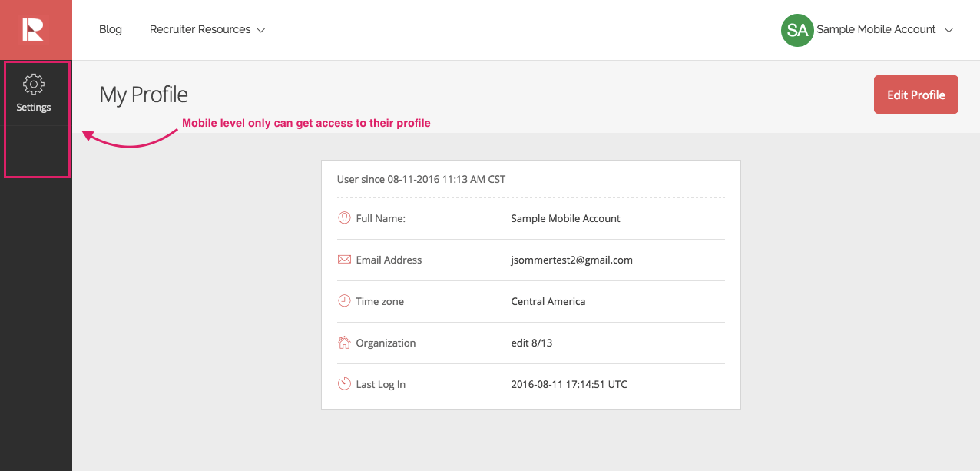This screenshot has width=980, height=471.
Task: Open the Recruiter Resources menu label
Action: [200, 29]
